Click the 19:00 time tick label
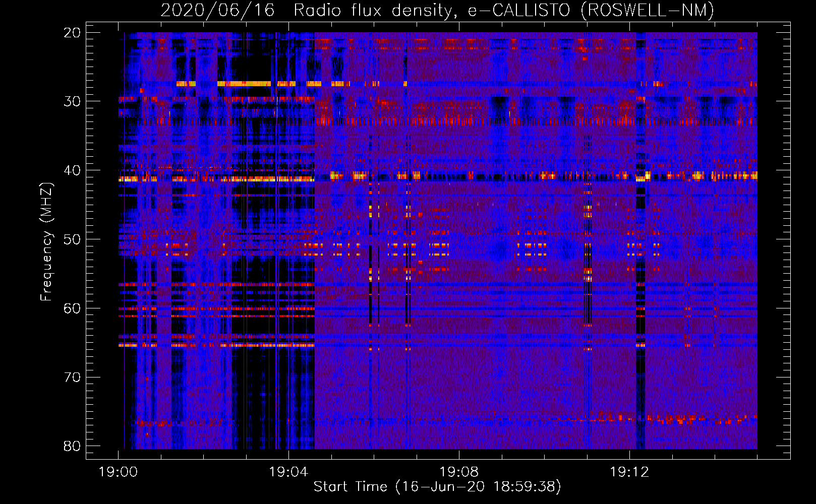This screenshot has height=504, width=816. pyautogui.click(x=119, y=472)
